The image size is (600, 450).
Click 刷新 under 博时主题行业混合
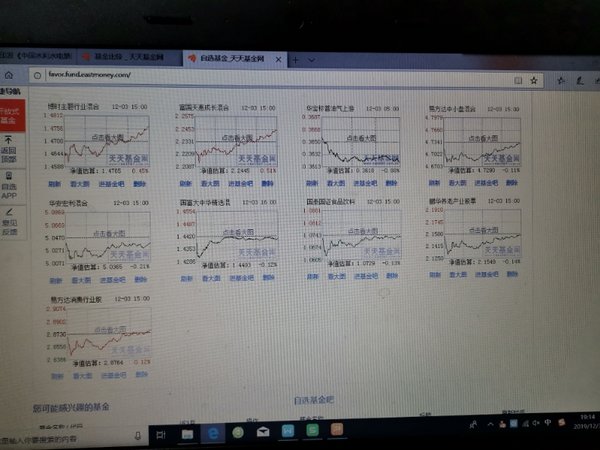[x=54, y=184]
